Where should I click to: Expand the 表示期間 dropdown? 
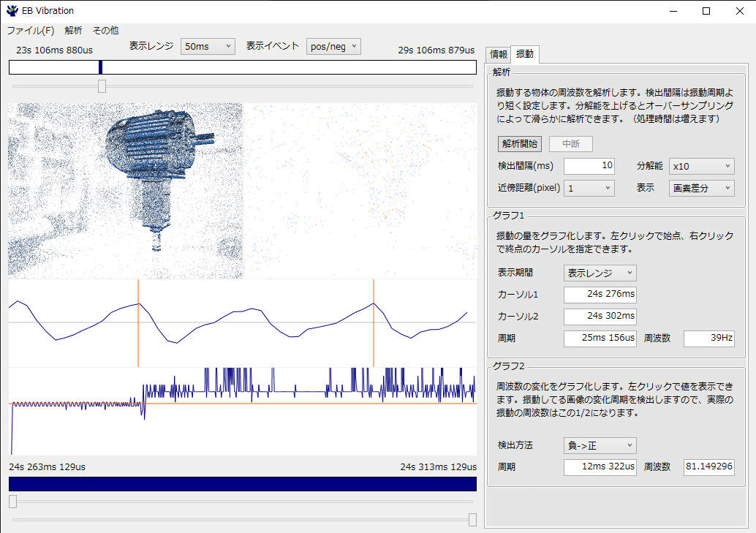pyautogui.click(x=600, y=273)
